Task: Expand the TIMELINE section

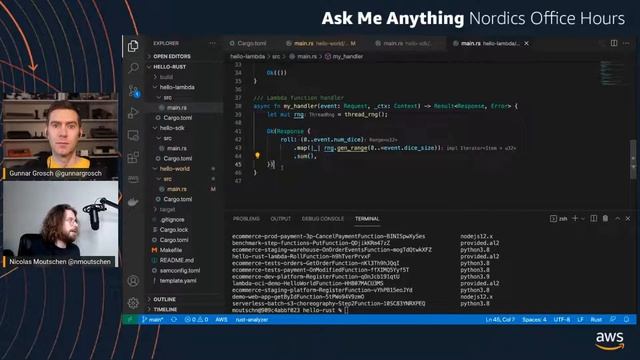Action: (x=165, y=309)
